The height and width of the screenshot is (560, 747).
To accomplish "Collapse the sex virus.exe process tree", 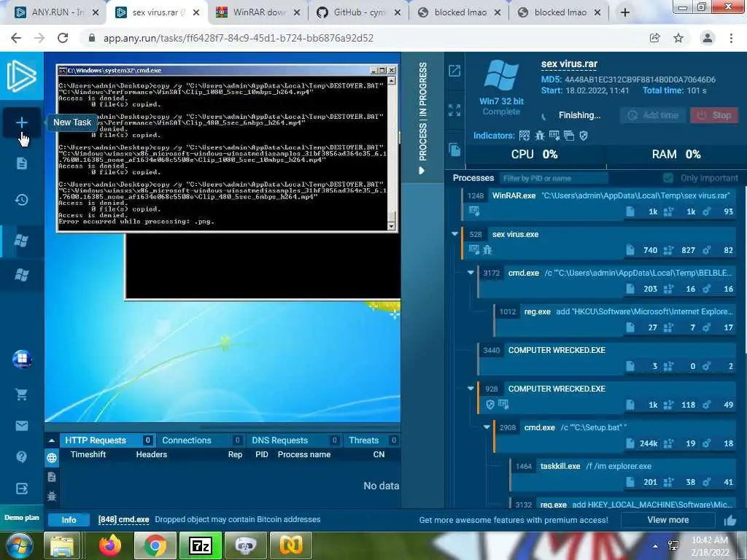I will click(454, 234).
